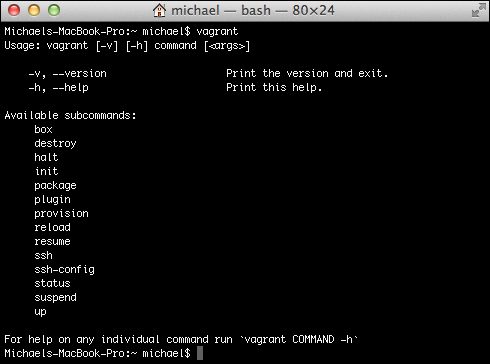Click the 'provision' subcommand text
The height and width of the screenshot is (364, 490).
pyautogui.click(x=61, y=213)
